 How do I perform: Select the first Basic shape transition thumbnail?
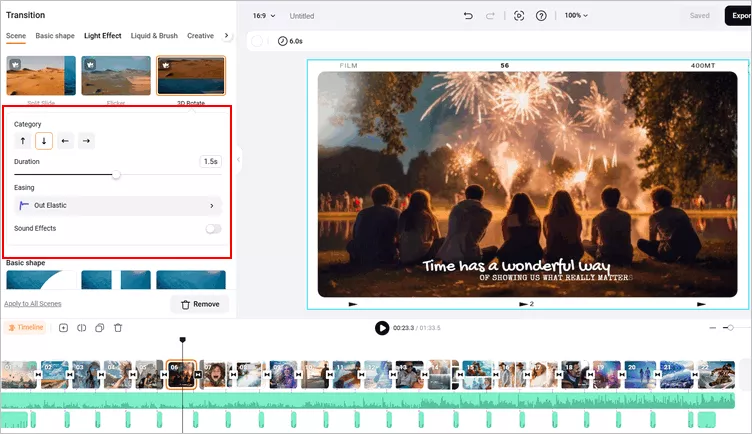pyautogui.click(x=41, y=280)
